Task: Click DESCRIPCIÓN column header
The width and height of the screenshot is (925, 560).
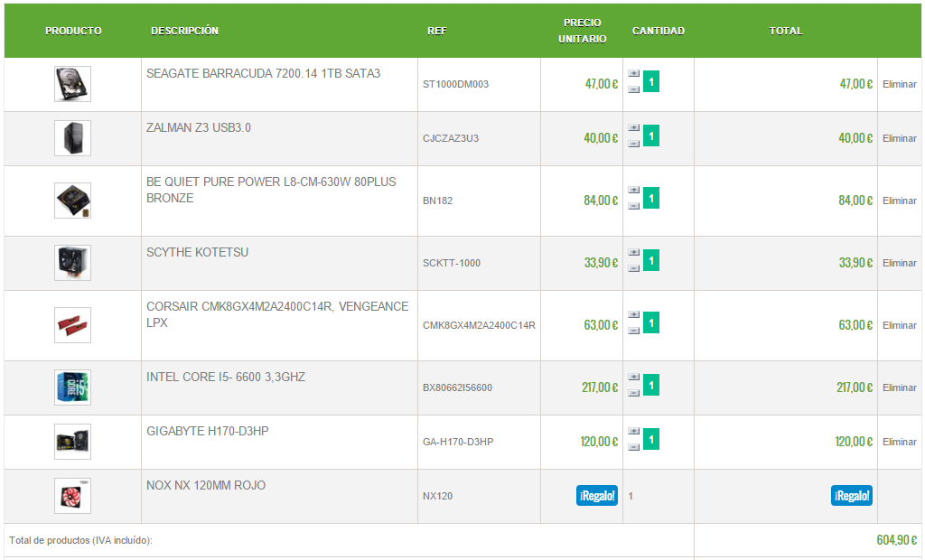Action: tap(184, 31)
